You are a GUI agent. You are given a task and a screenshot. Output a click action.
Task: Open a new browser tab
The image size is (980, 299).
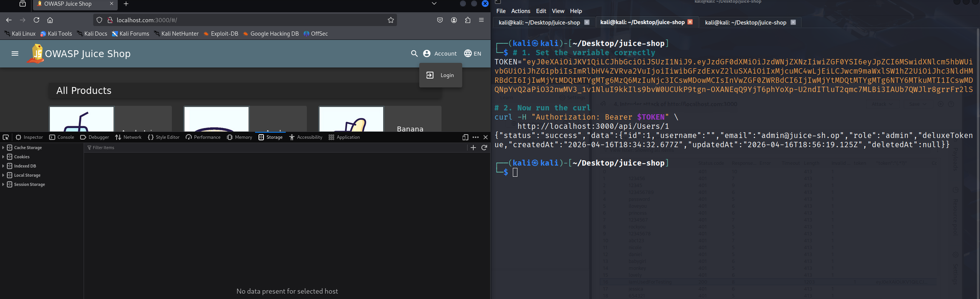point(126,4)
